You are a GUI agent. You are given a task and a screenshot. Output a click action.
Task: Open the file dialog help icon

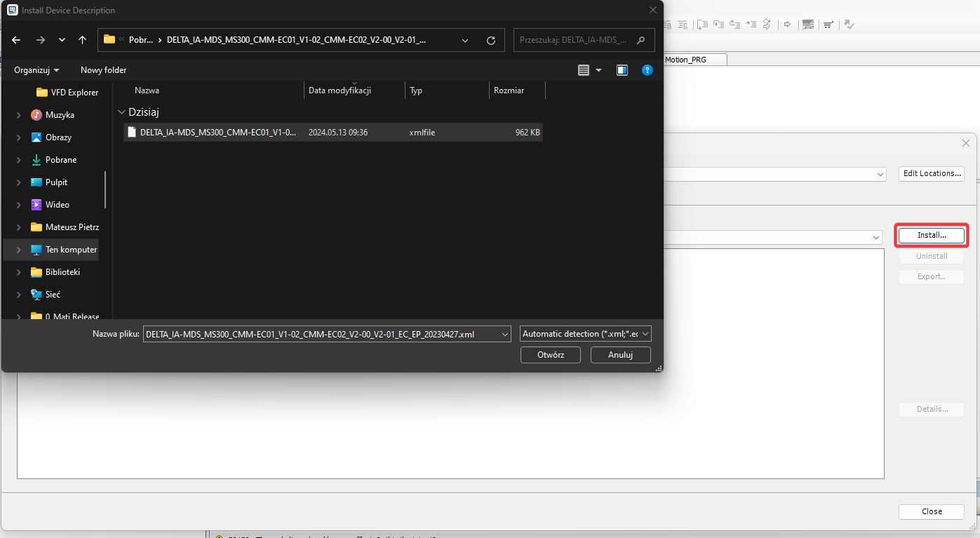[647, 70]
